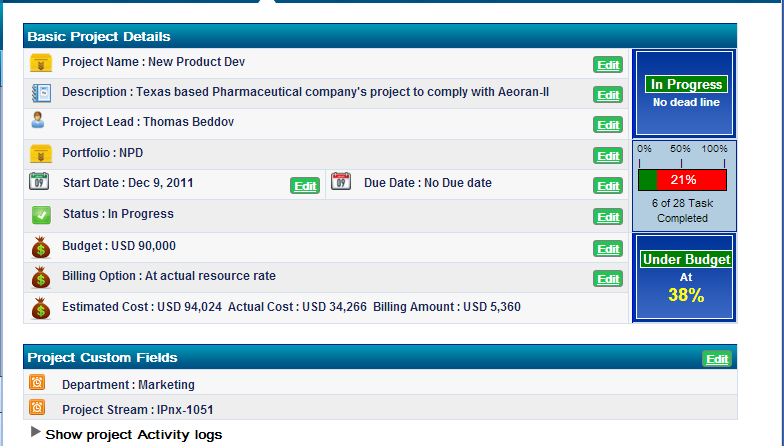Edit the Due Date value
784x446 pixels.
coord(607,186)
